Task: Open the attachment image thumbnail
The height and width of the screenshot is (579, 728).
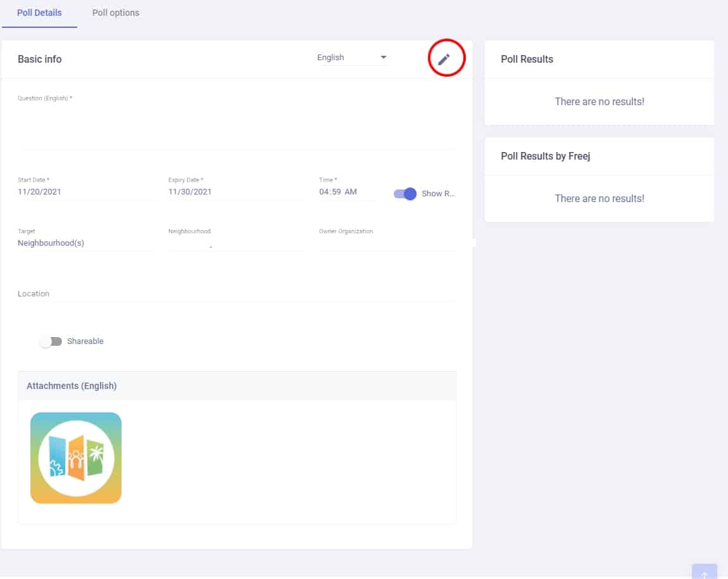Action: (76, 458)
